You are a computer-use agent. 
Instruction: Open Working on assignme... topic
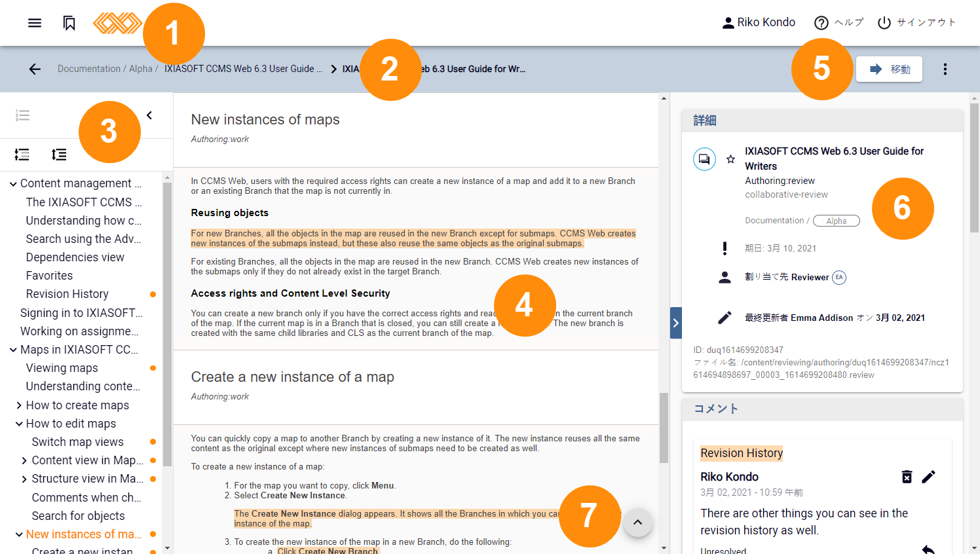click(x=79, y=331)
